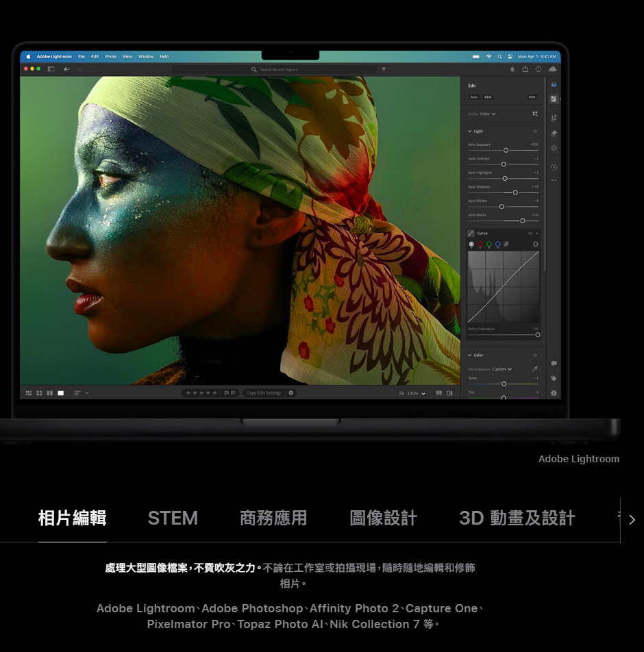The width and height of the screenshot is (644, 652).
Task: Click the Auto Shadows slider handle
Action: (x=515, y=192)
